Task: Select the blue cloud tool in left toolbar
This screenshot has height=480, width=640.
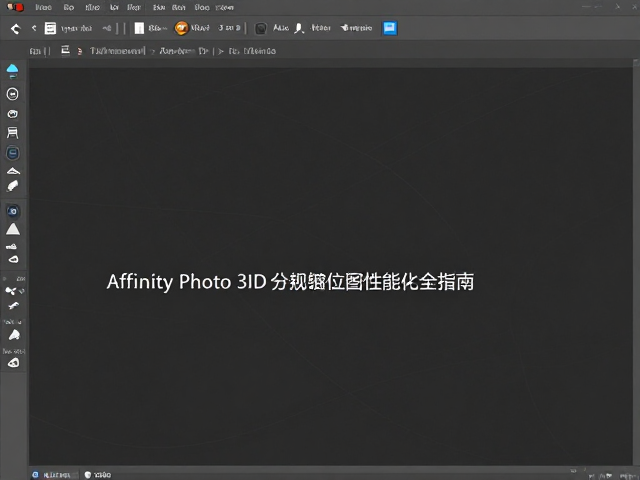Action: [x=13, y=71]
